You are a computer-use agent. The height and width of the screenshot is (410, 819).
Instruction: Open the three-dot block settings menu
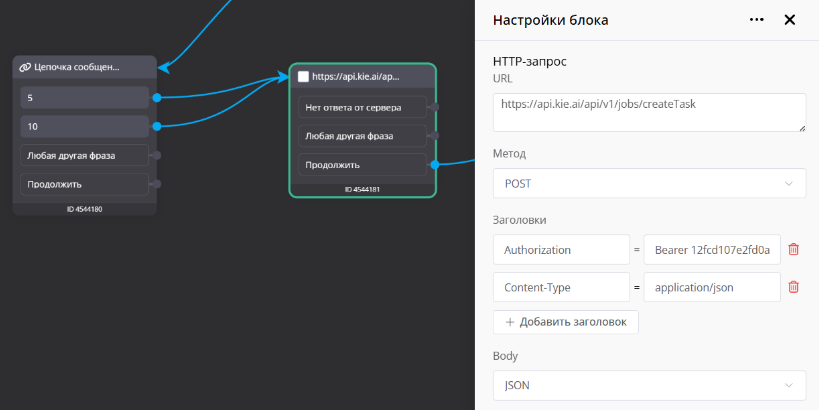[756, 20]
